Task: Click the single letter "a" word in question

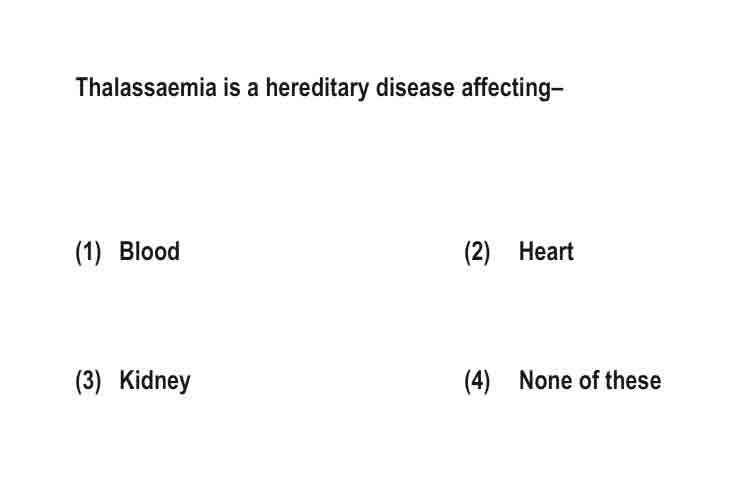Action: (x=253, y=90)
